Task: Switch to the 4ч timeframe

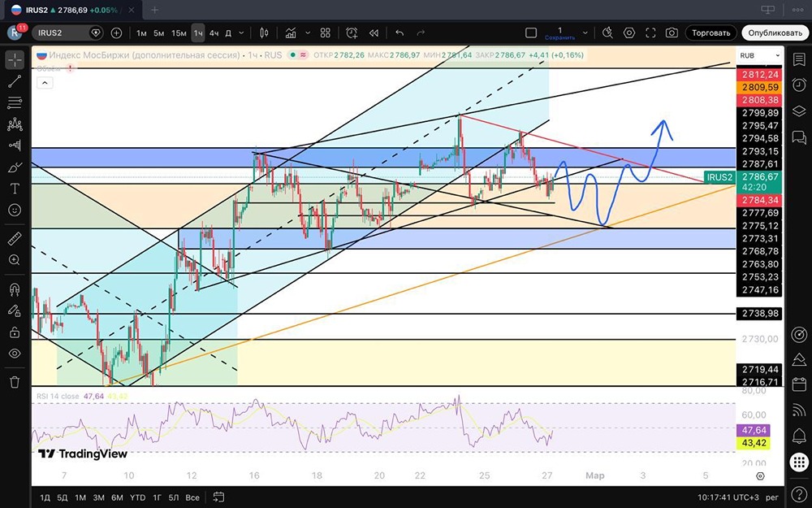Action: (x=214, y=33)
